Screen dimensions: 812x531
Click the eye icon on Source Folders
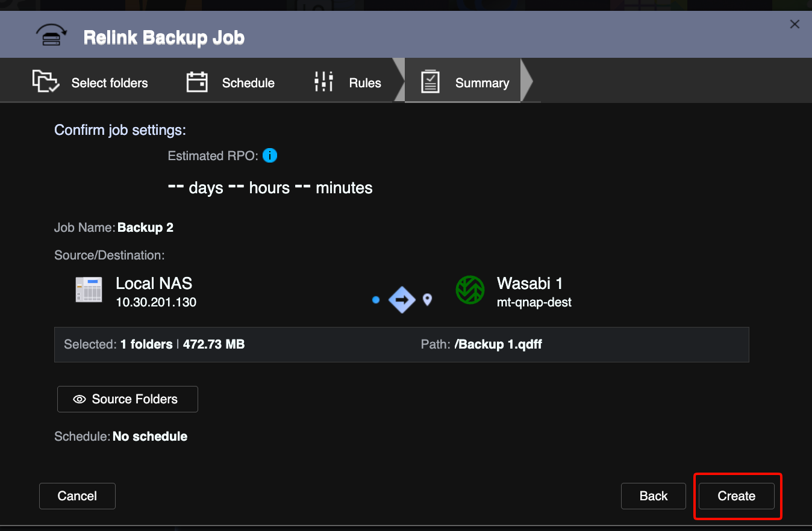(79, 399)
